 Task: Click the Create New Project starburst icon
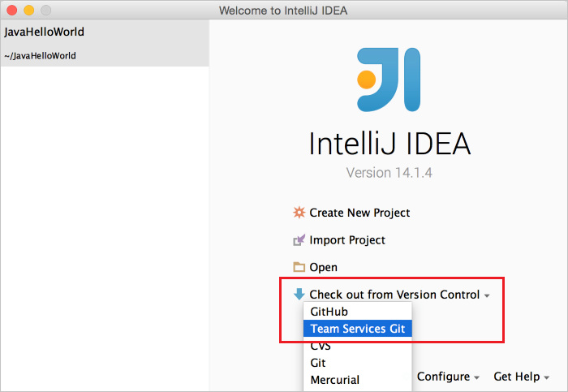coord(299,213)
